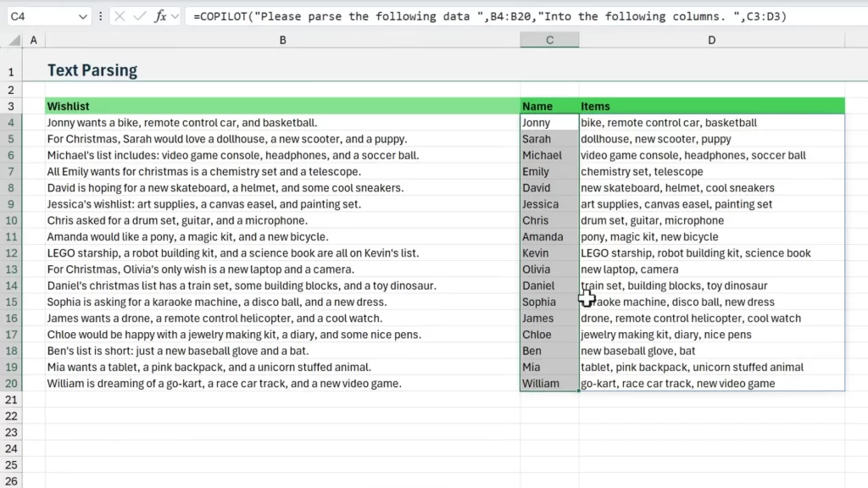Select name cell William
The height and width of the screenshot is (488, 868).
[x=549, y=384]
